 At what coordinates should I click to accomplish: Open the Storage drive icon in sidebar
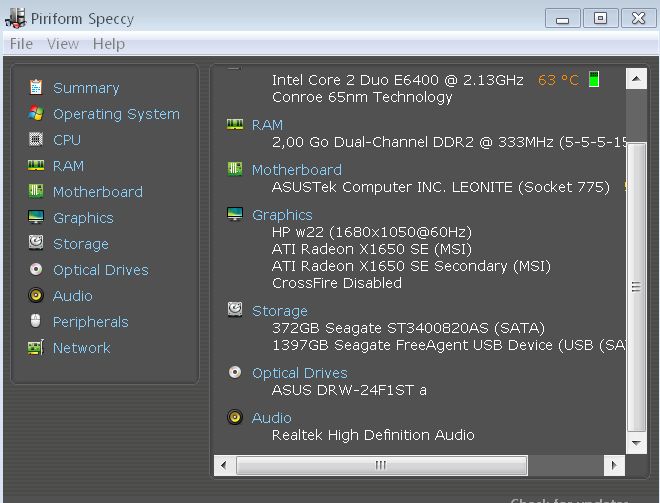(x=36, y=243)
